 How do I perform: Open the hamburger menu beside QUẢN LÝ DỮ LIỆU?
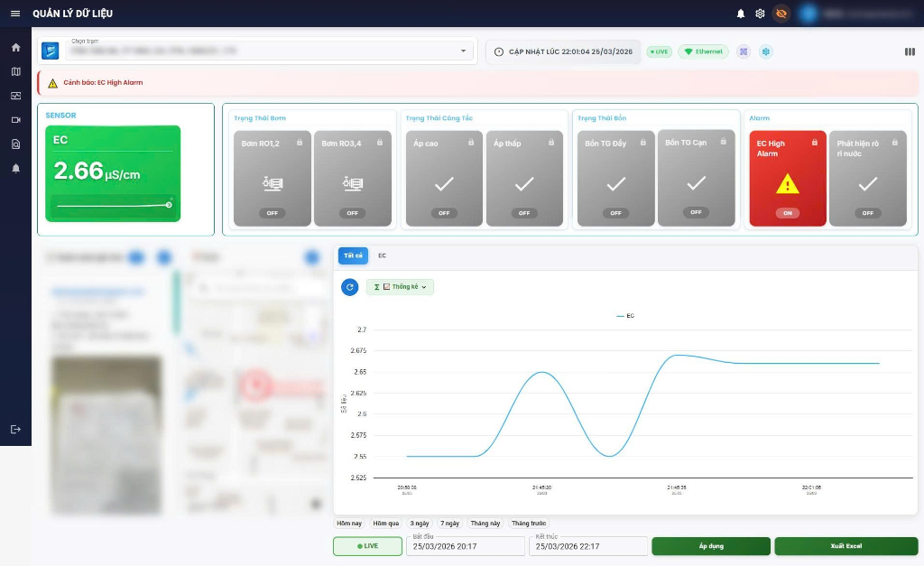14,14
